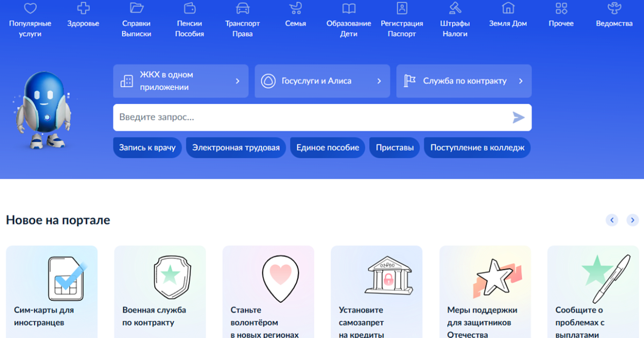The width and height of the screenshot is (644, 338).
Task: Open the Здоровье medical cross icon
Action: point(84,8)
